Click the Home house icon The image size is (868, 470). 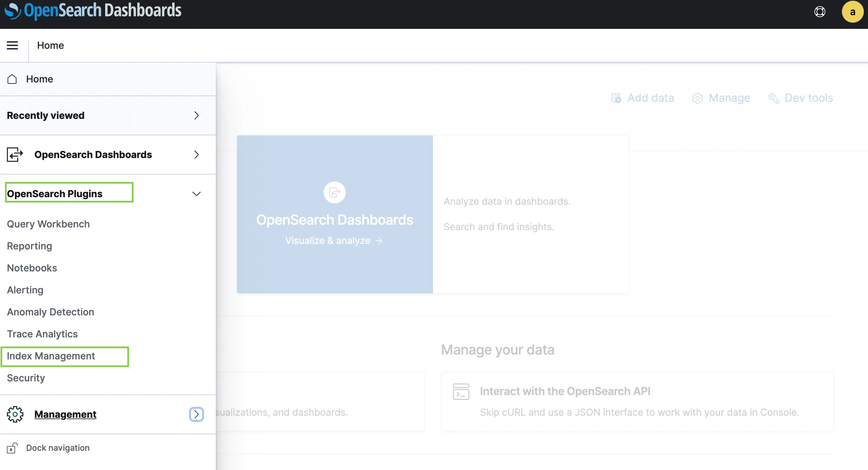(x=13, y=78)
